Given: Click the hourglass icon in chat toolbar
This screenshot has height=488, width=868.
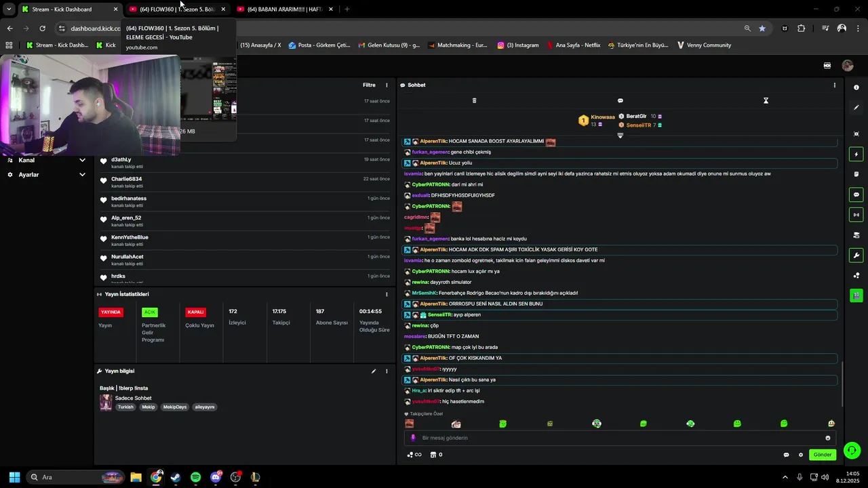Looking at the screenshot, I should (x=766, y=100).
